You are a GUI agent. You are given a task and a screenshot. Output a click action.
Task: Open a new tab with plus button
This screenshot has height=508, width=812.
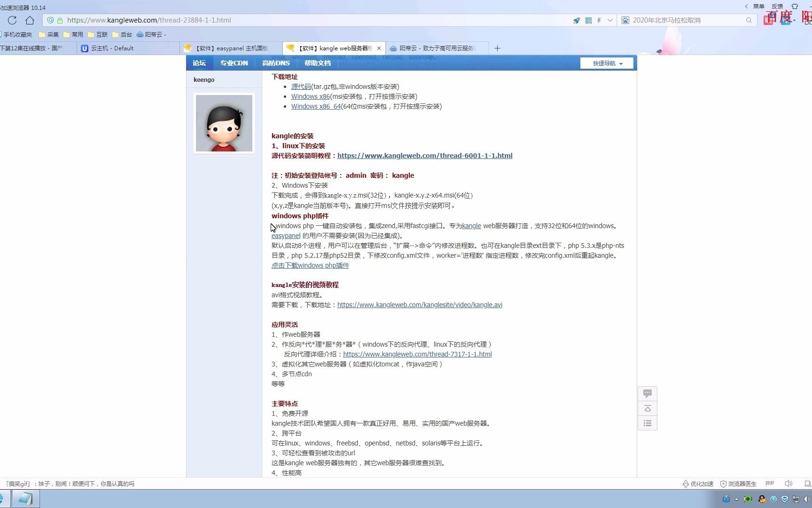point(497,48)
